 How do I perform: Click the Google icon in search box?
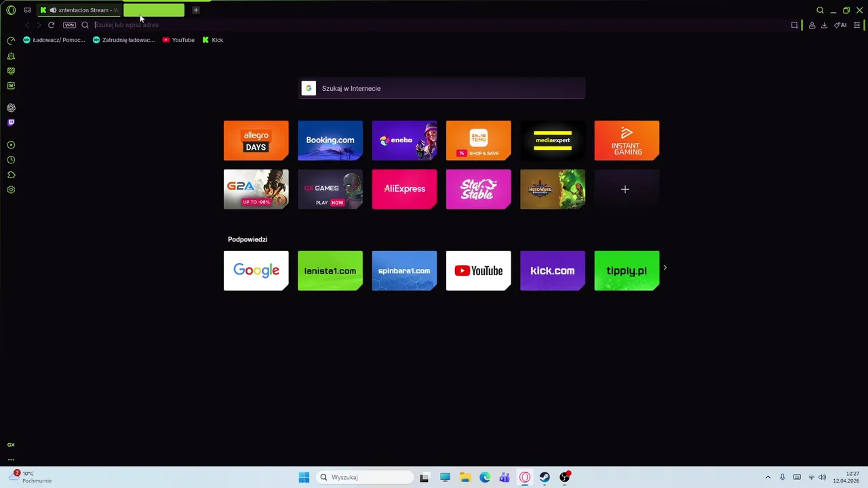click(309, 88)
